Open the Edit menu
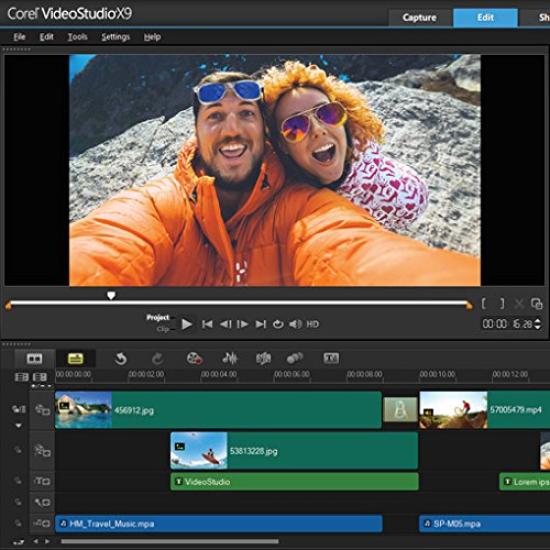This screenshot has width=550, height=550. pyautogui.click(x=46, y=37)
